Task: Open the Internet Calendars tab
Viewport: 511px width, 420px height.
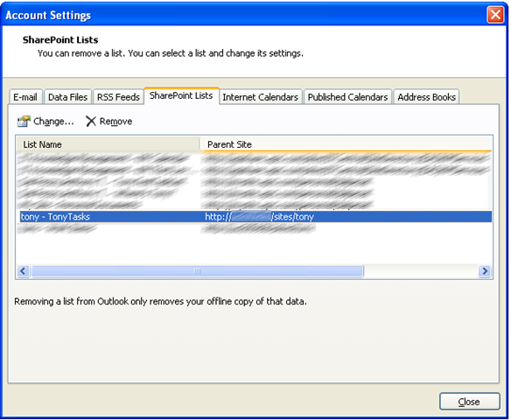Action: coord(261,97)
